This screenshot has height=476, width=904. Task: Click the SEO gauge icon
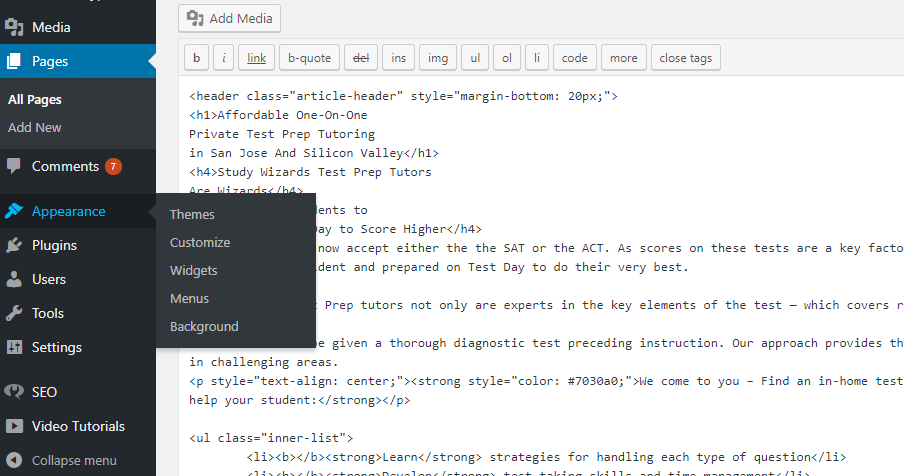[14, 392]
